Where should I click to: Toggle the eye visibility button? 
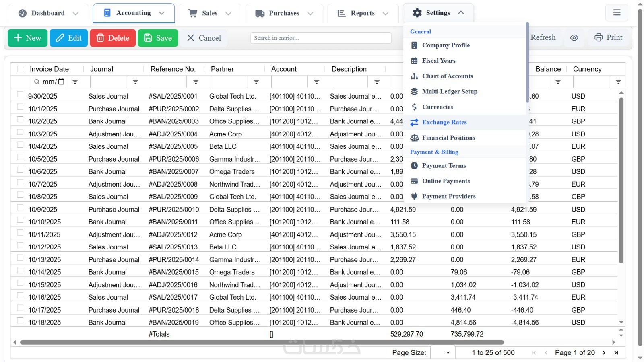[574, 38]
